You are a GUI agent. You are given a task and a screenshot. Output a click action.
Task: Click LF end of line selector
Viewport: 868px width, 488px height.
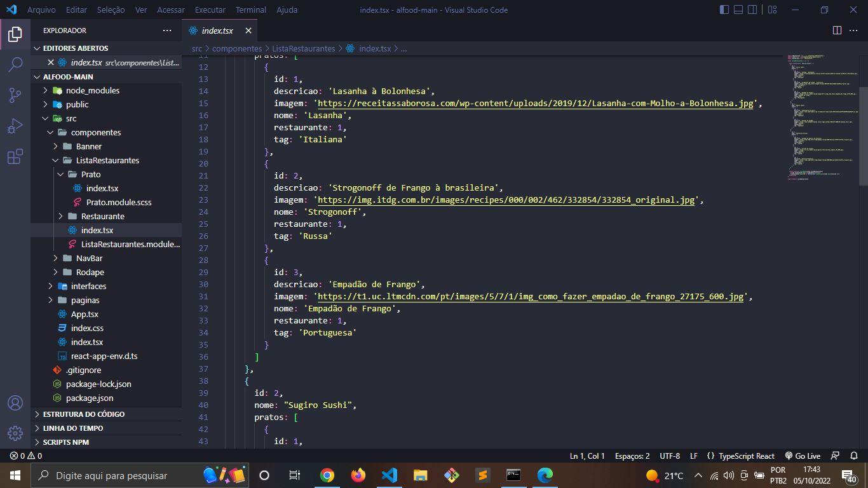click(x=694, y=456)
